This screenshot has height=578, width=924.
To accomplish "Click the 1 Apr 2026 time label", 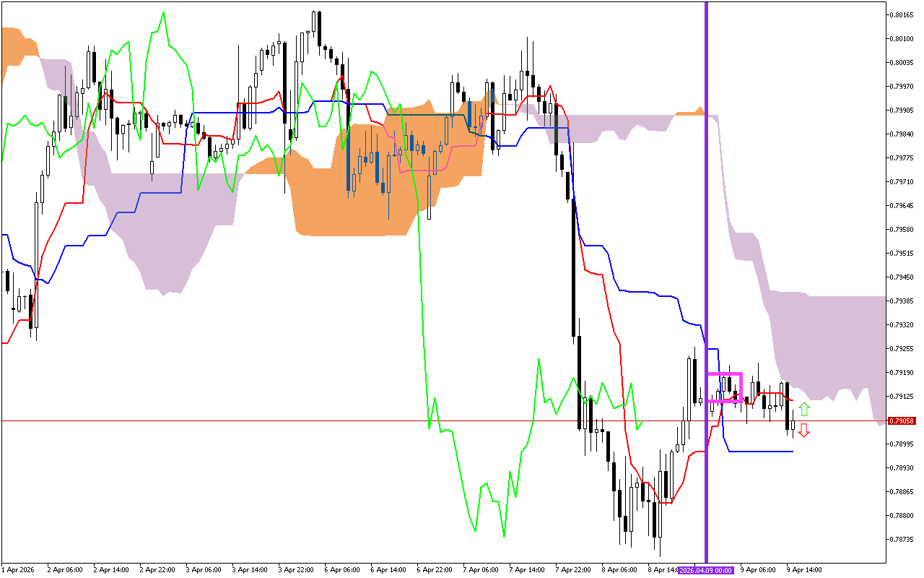I will point(18,570).
